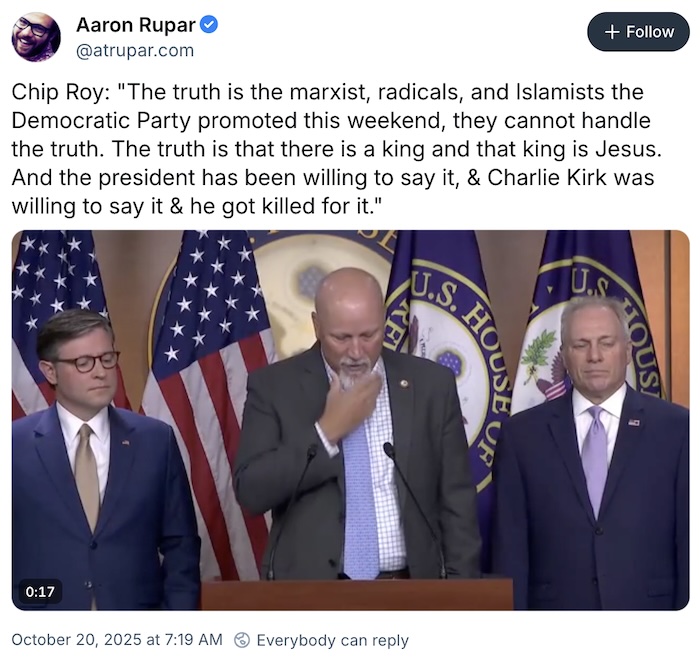Click Aaron Rupar's profile avatar

(36, 37)
